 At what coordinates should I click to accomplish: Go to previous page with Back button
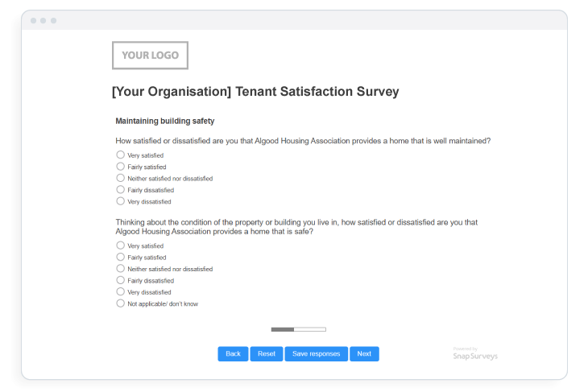(x=233, y=354)
